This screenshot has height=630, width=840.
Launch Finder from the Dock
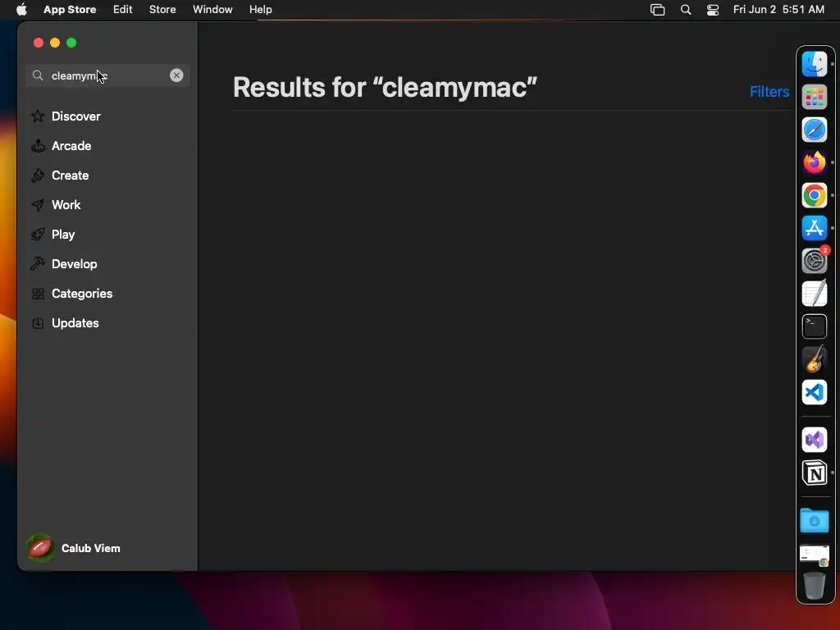coord(815,64)
